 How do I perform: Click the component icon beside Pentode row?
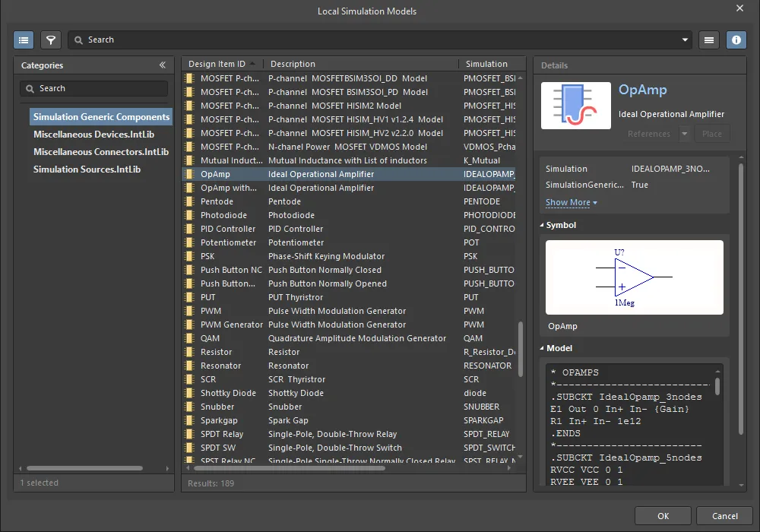click(x=191, y=201)
